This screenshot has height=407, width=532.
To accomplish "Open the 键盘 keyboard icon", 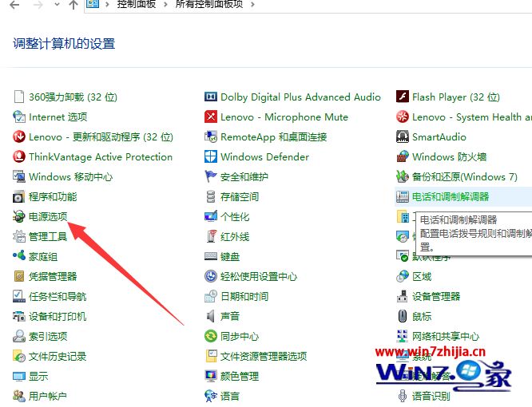I will click(x=211, y=256).
